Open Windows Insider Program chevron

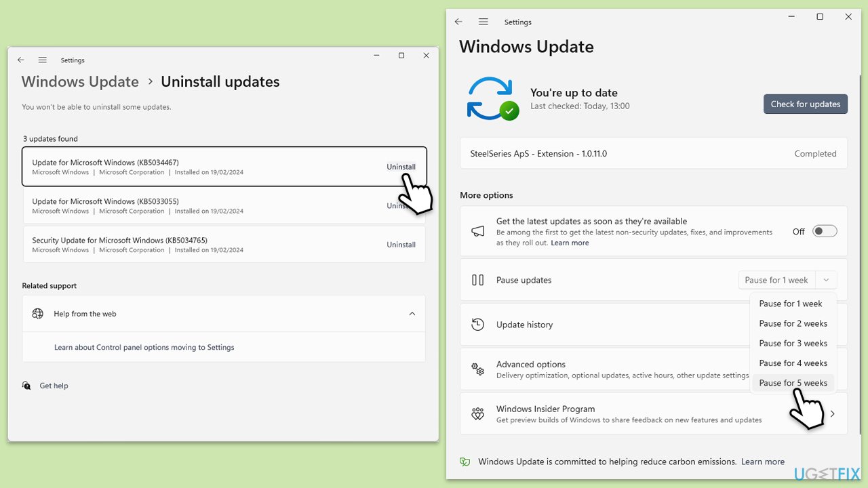(x=832, y=413)
